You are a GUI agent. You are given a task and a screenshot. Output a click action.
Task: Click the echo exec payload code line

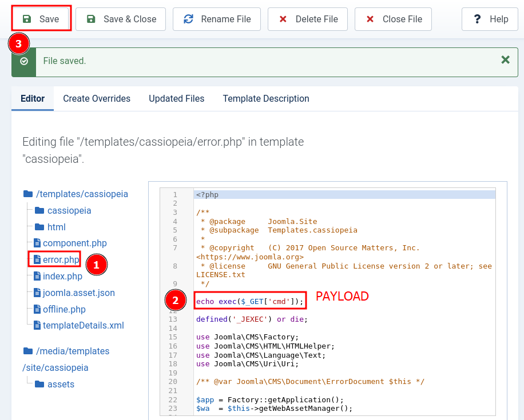[x=249, y=302]
